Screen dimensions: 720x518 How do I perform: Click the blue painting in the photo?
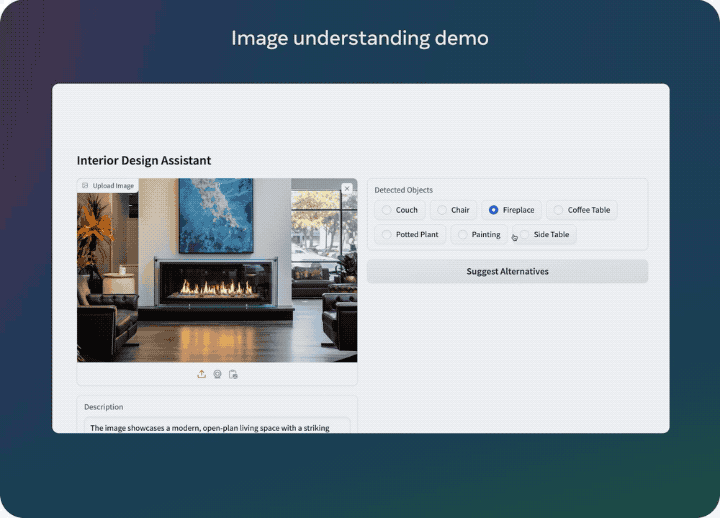pos(216,214)
